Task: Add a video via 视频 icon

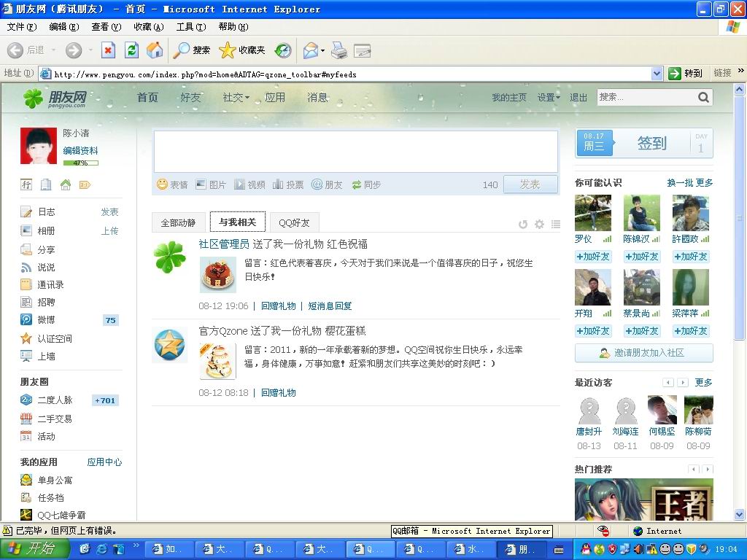Action: pos(249,184)
